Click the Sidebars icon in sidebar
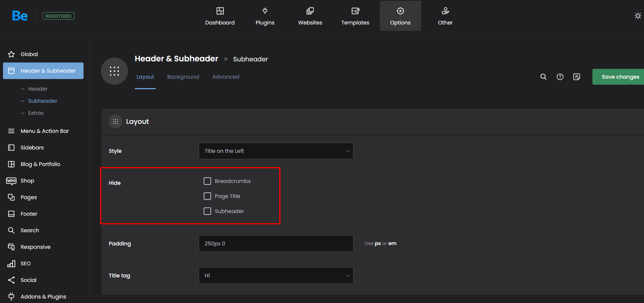 point(11,148)
